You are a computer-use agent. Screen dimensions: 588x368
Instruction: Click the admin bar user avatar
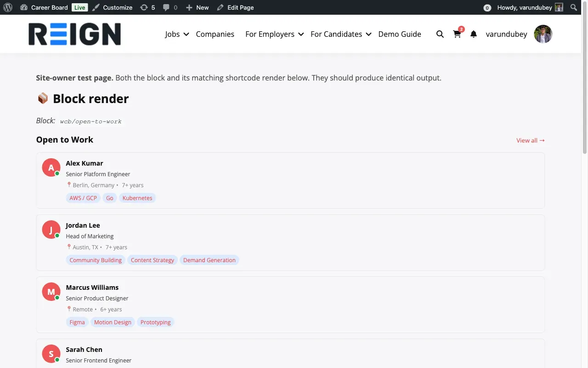559,7
